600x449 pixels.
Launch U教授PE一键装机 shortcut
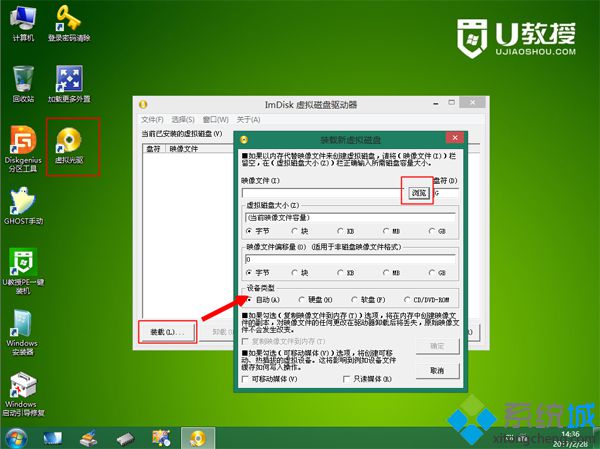pyautogui.click(x=23, y=271)
